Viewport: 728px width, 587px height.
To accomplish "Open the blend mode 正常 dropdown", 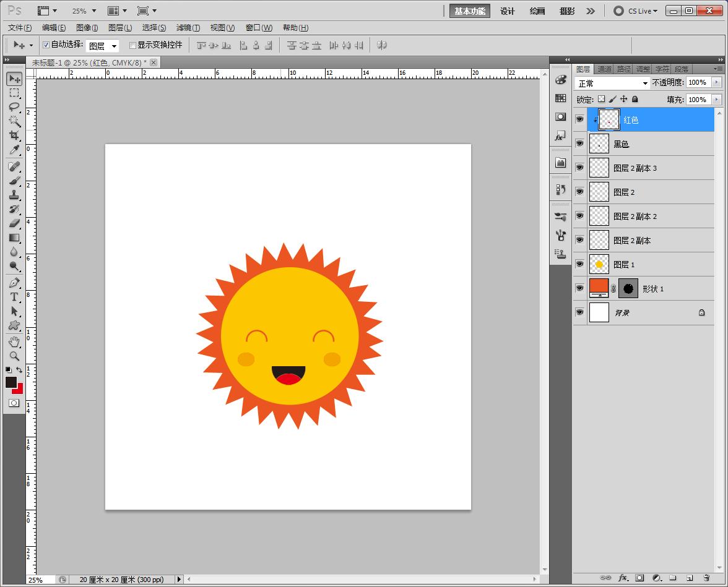I will tap(612, 83).
